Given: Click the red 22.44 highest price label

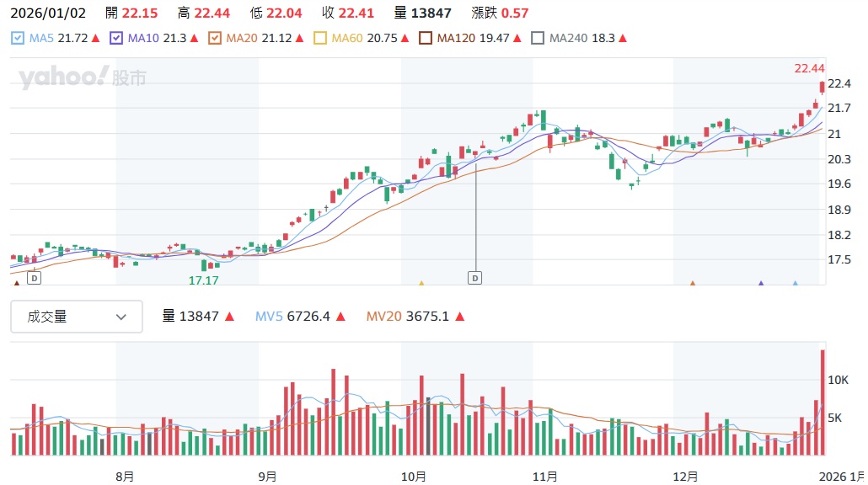Looking at the screenshot, I should click(809, 68).
